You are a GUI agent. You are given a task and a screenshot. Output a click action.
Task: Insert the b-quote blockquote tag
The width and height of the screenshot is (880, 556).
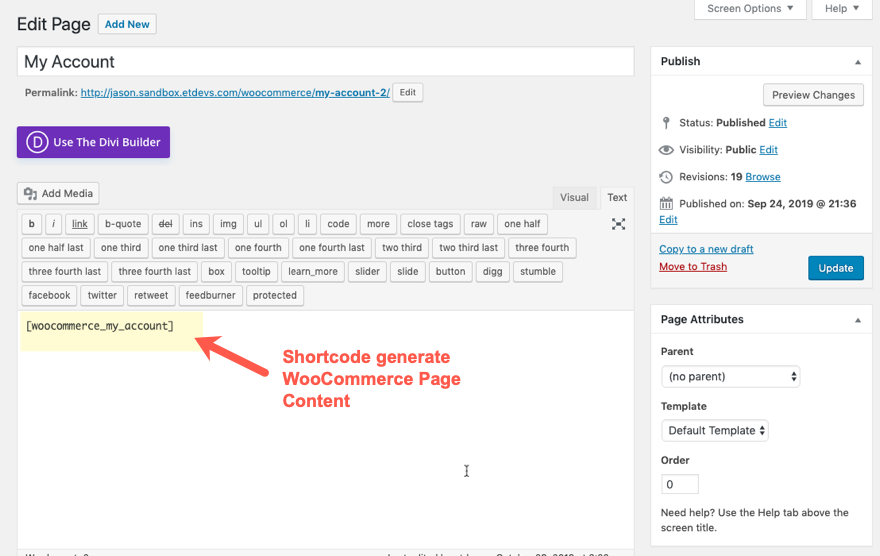[123, 224]
